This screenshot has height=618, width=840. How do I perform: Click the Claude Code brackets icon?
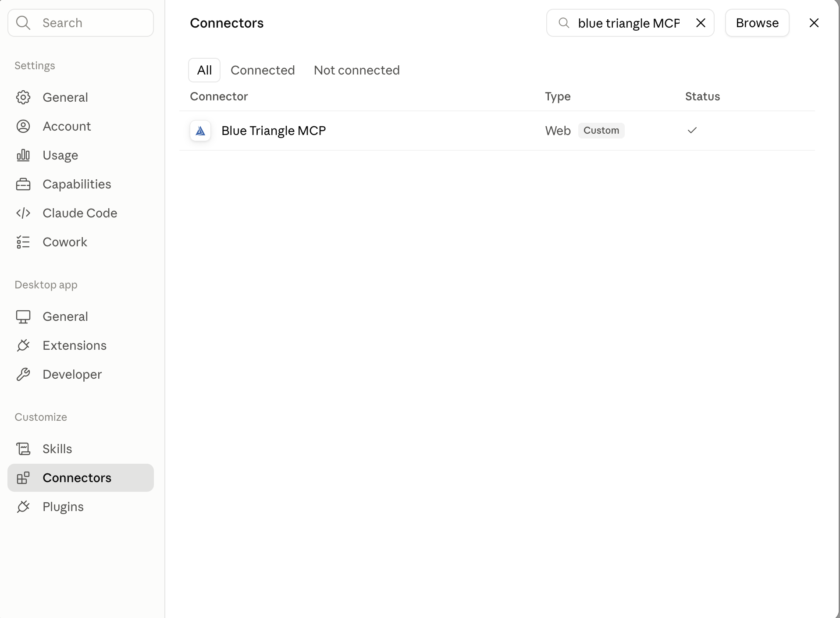[x=23, y=213]
